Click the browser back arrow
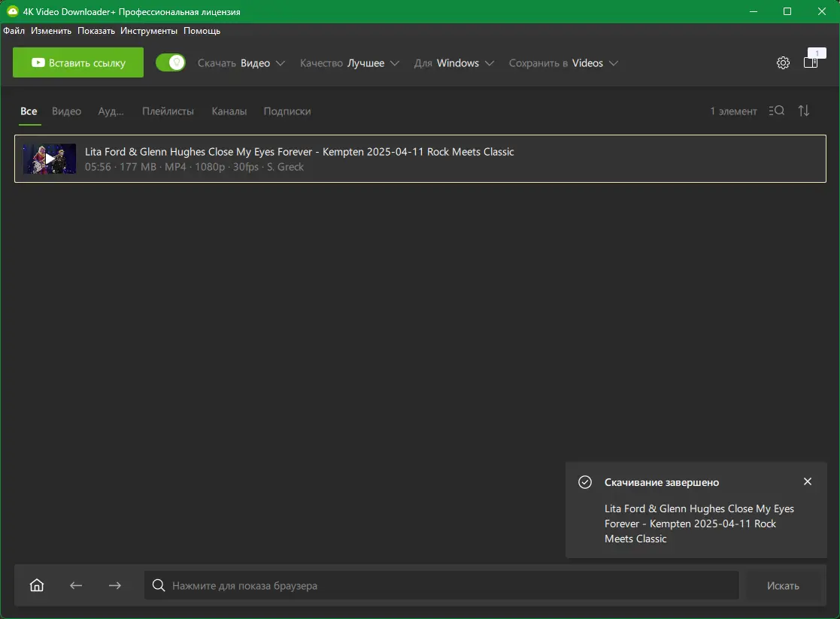 [76, 585]
